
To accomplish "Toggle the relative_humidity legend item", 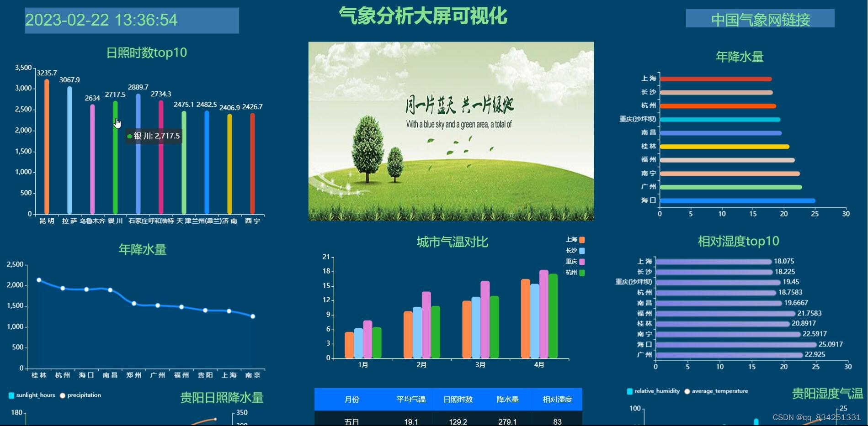I will click(653, 391).
